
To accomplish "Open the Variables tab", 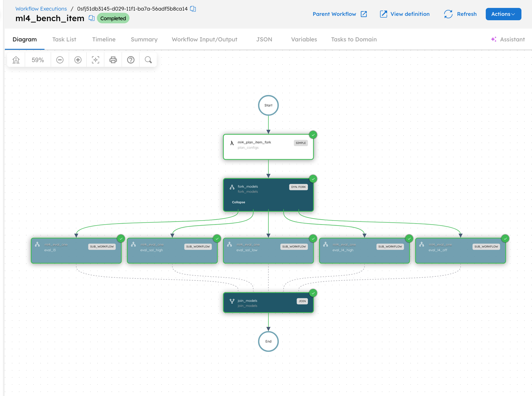I will click(304, 39).
